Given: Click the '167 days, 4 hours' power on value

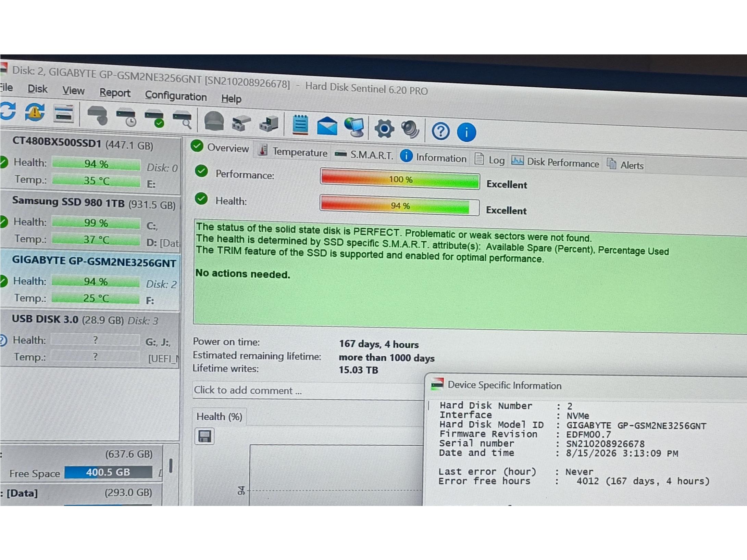Looking at the screenshot, I should (x=379, y=344).
